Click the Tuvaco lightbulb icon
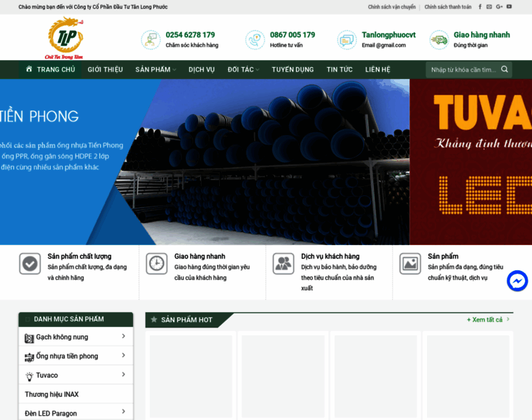The width and height of the screenshot is (532, 420). (29, 376)
